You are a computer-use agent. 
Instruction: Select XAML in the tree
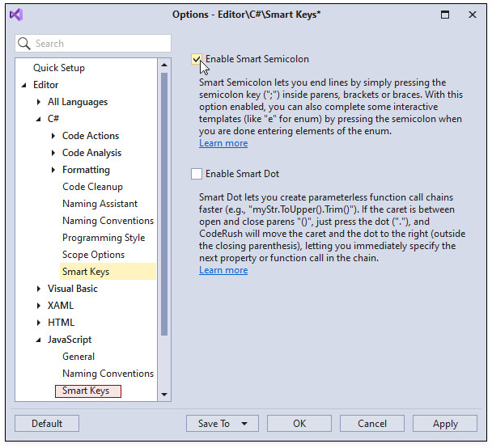pos(61,306)
